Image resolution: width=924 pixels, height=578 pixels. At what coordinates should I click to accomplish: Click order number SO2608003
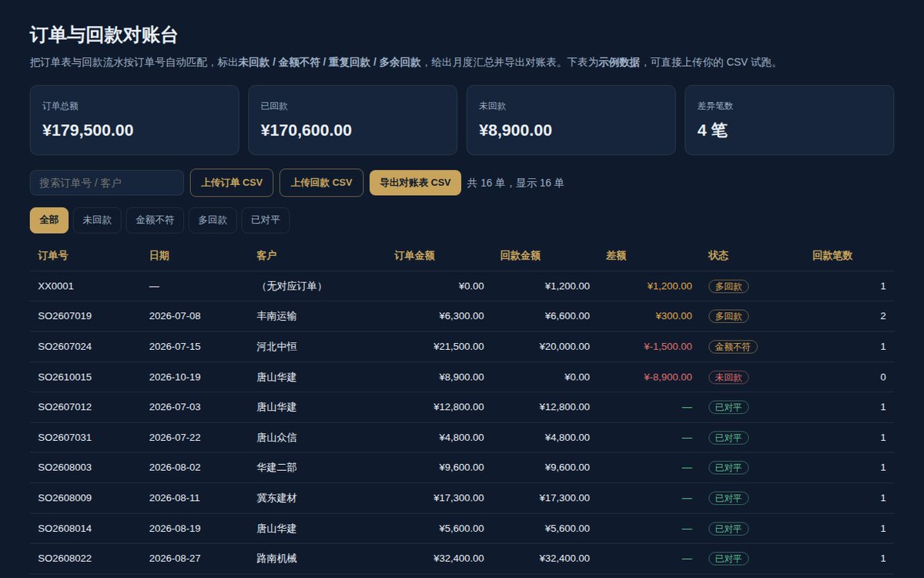[65, 468]
